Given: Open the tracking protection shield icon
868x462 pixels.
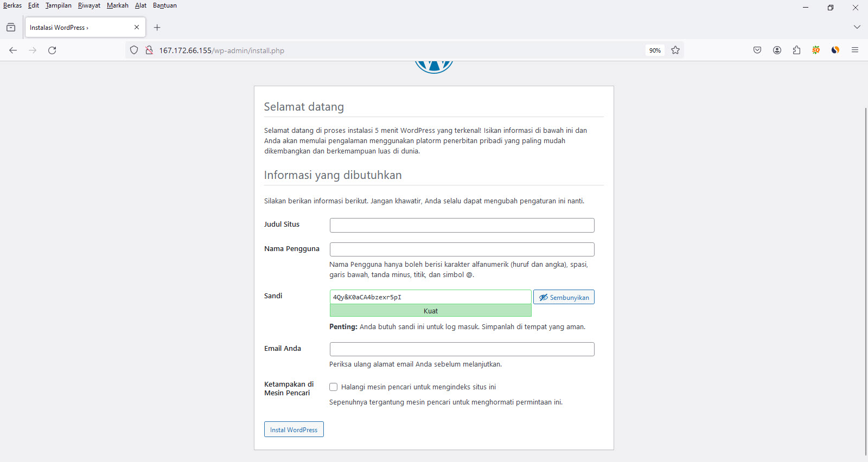Looking at the screenshot, I should [134, 50].
